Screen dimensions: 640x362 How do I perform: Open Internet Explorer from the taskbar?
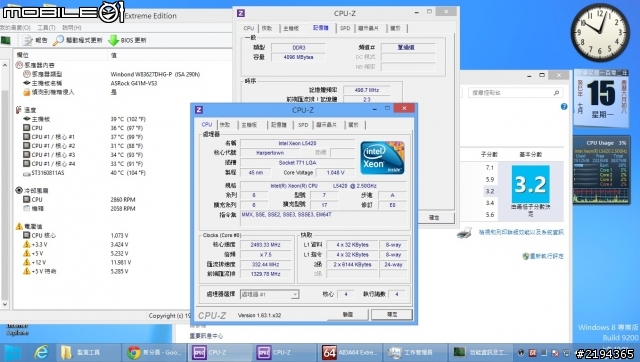(40, 352)
